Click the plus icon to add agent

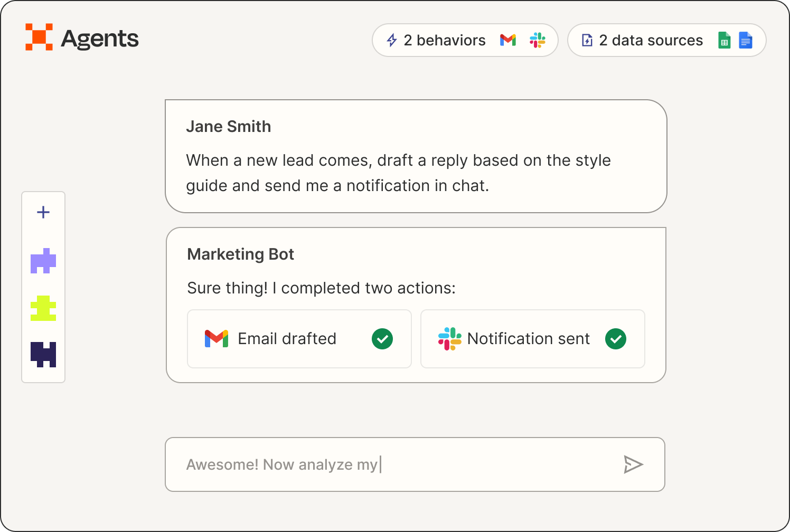click(x=43, y=212)
